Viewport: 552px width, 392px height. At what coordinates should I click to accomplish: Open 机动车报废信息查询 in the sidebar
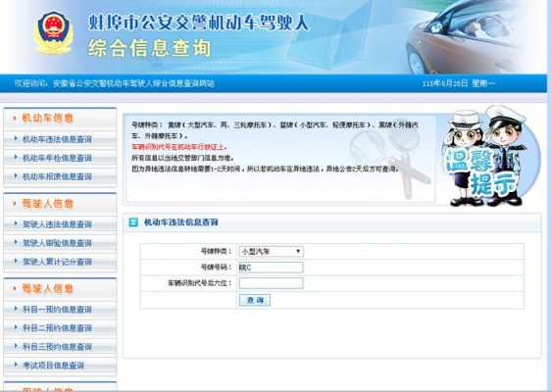[x=57, y=176]
